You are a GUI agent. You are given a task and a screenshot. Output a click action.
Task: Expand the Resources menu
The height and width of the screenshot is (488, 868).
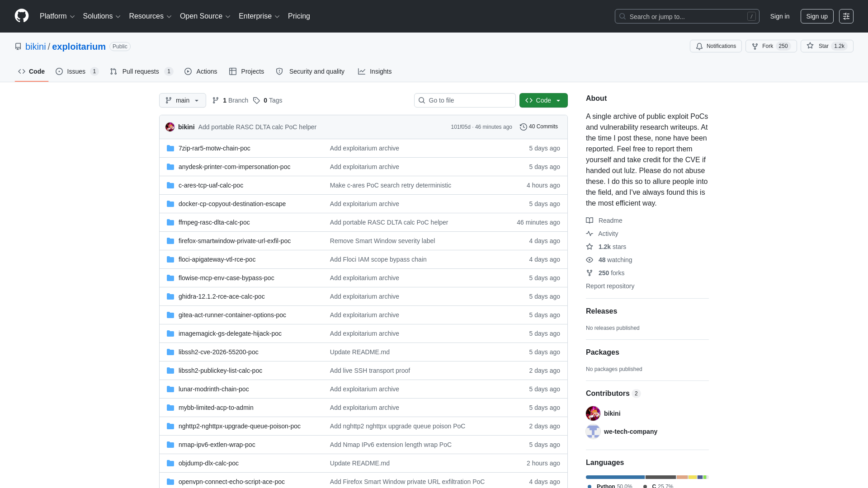tap(150, 16)
